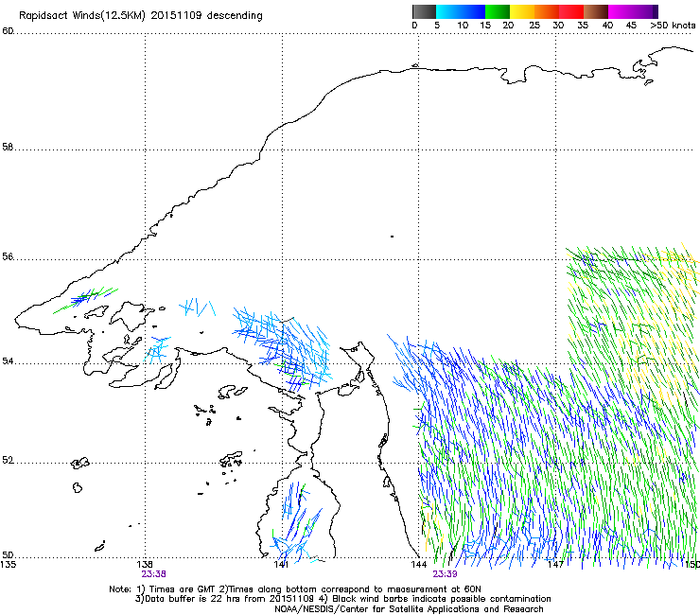Select the red 30-35 knots color segment
This screenshot has height=615, width=700.
pos(571,11)
